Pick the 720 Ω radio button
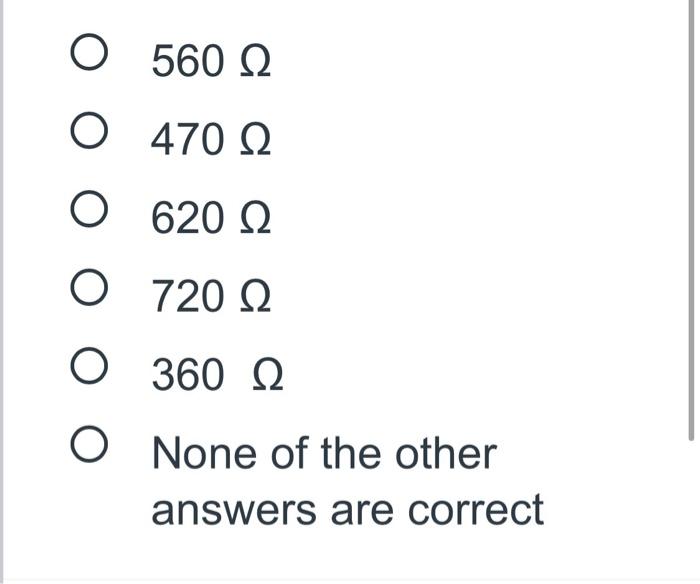The height and width of the screenshot is (584, 700). point(89,287)
